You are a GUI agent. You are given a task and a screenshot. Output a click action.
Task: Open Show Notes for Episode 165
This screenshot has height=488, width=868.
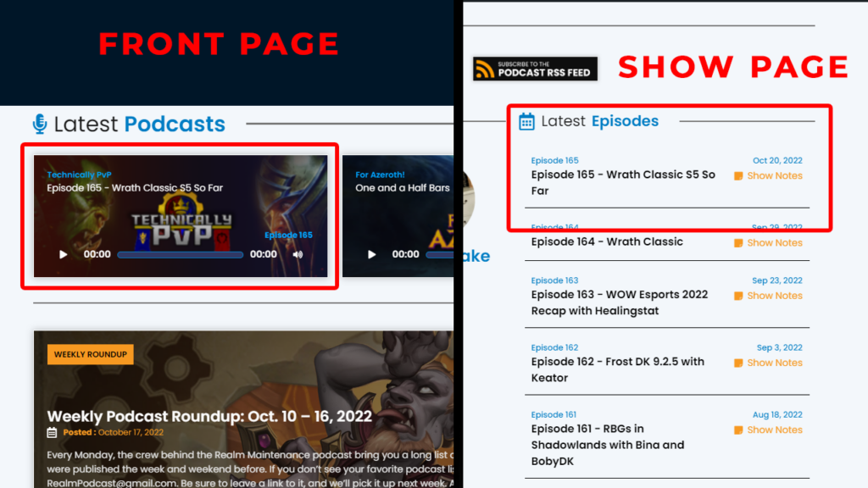[x=775, y=175]
